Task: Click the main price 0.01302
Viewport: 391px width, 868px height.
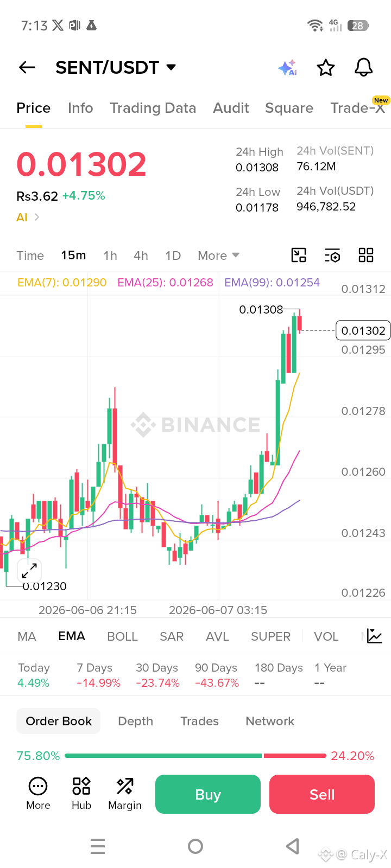Action: point(81,164)
